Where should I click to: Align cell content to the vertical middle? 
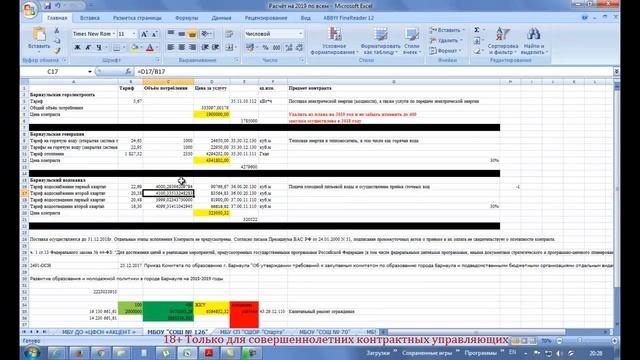(181, 34)
